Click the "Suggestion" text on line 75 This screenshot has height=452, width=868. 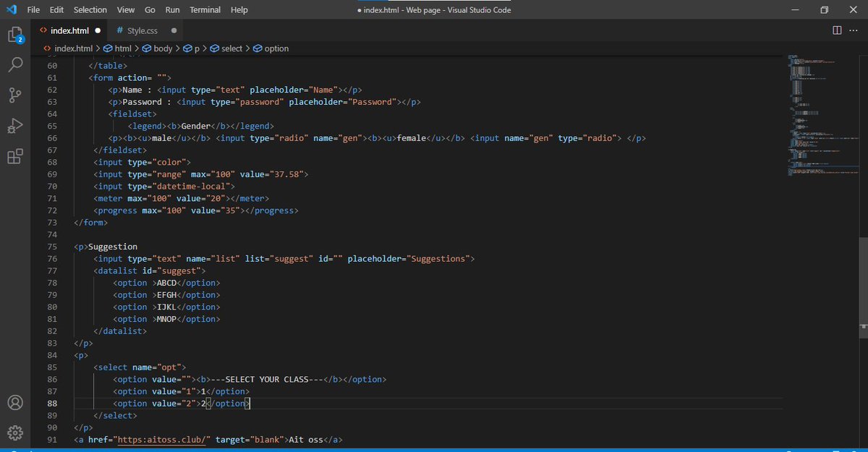[113, 247]
